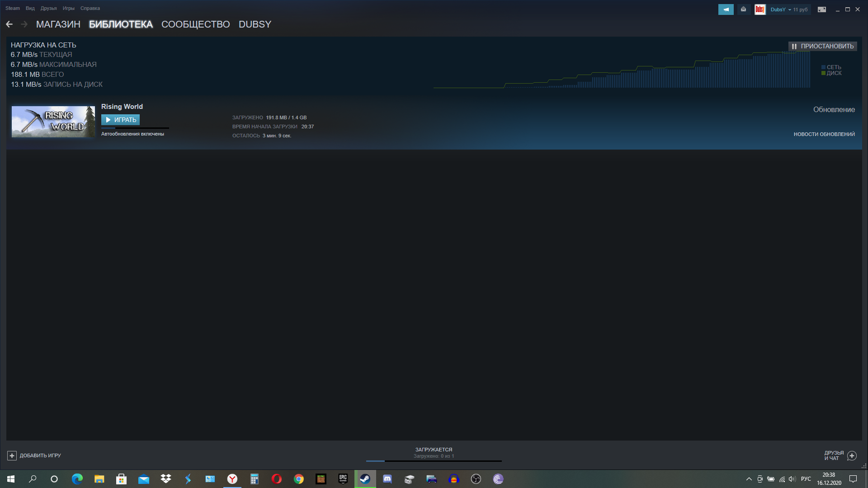This screenshot has width=868, height=488.
Task: Click the announcements megaphone icon
Action: pos(726,9)
